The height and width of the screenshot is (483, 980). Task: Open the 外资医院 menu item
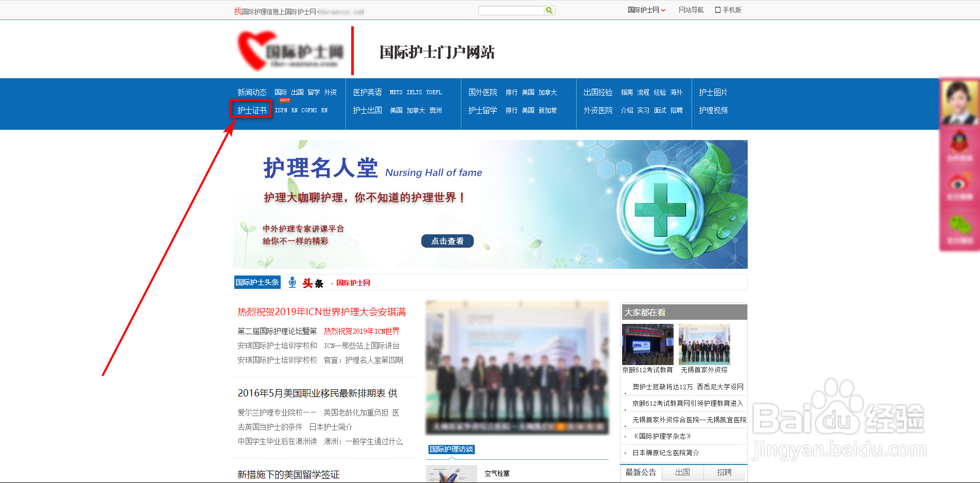pyautogui.click(x=598, y=110)
